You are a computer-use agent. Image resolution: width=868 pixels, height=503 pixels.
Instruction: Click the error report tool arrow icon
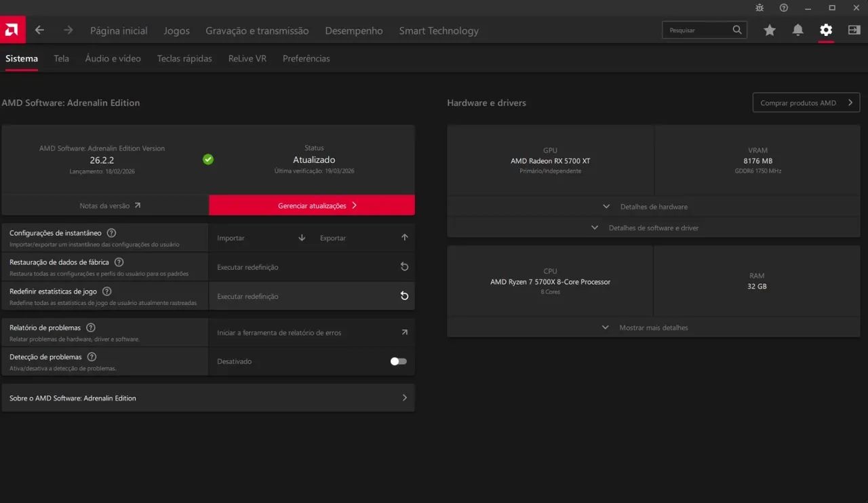click(x=405, y=333)
